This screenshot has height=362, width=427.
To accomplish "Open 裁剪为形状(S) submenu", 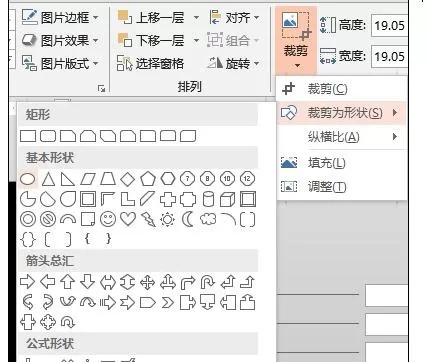I will tap(342, 113).
